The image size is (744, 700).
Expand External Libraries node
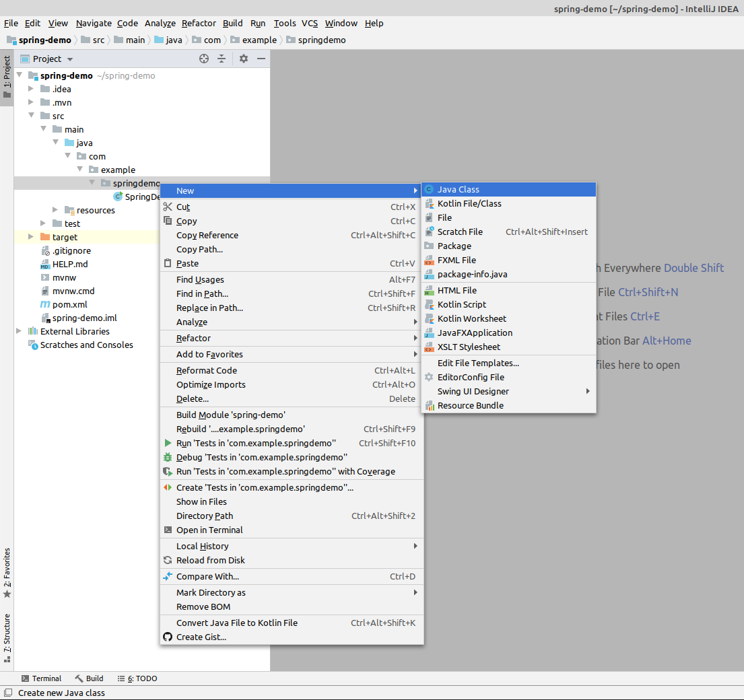point(19,331)
